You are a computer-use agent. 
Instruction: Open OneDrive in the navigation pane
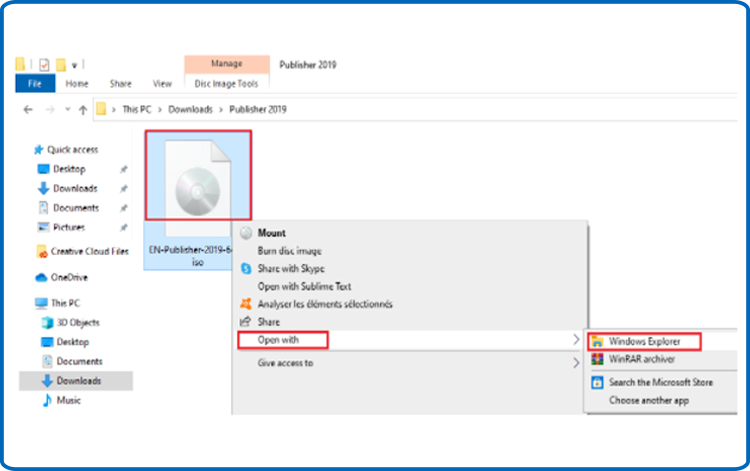point(69,277)
